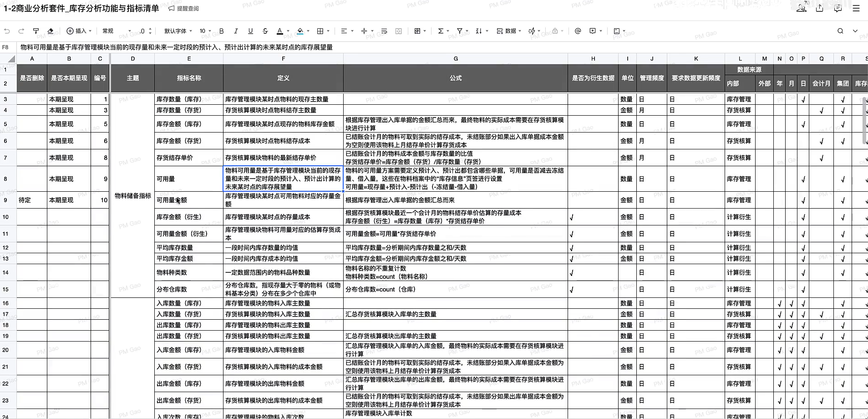
Task: Open the borders dropdown arrow
Action: [328, 31]
